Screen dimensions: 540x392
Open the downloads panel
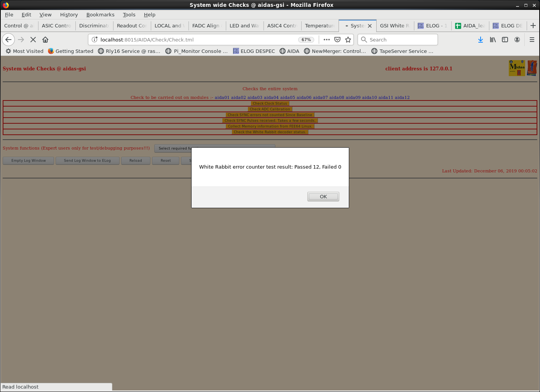click(x=481, y=40)
